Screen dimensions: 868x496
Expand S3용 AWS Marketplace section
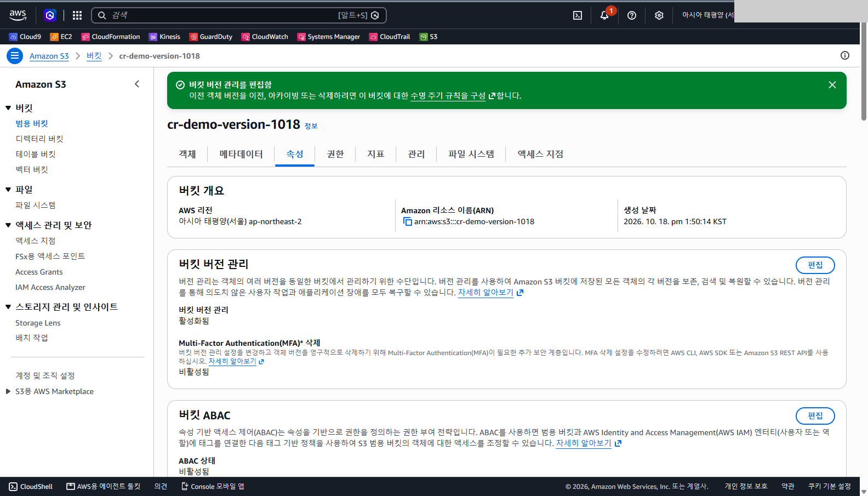(8, 391)
